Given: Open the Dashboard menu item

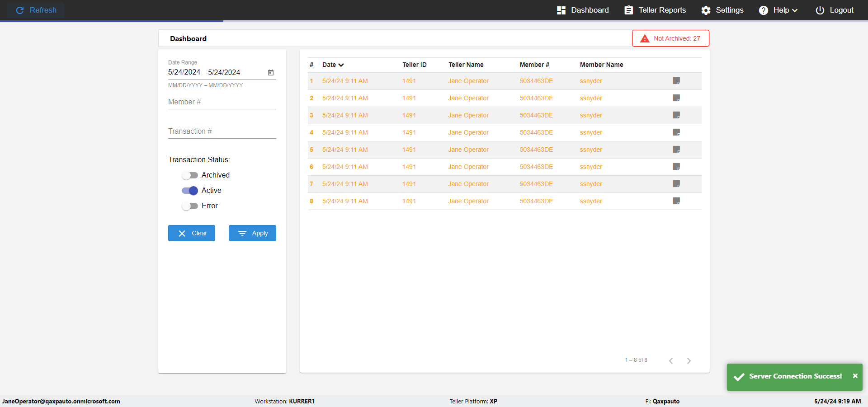Looking at the screenshot, I should point(583,10).
